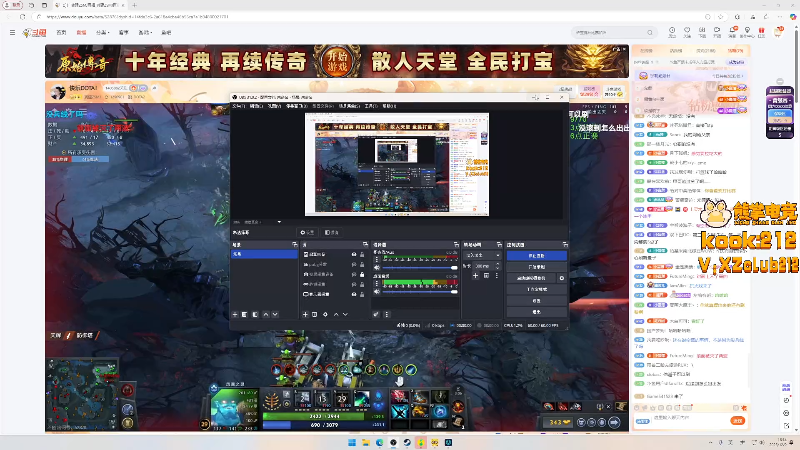
Task: Click the source Filters button above docks
Action: 332,232
